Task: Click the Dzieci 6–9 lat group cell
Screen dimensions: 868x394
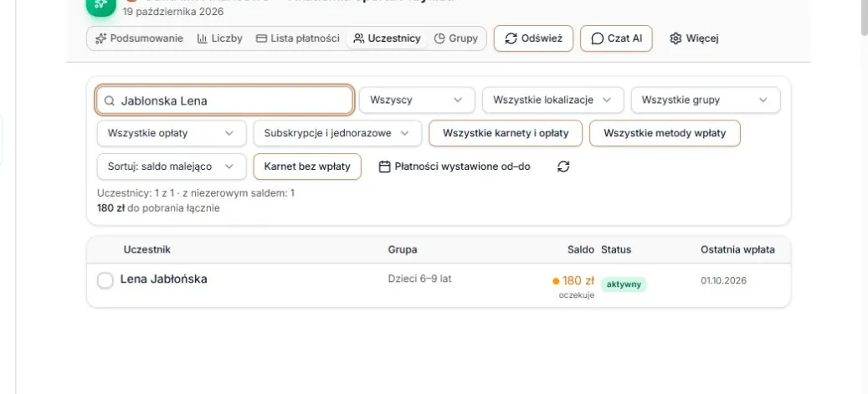Action: point(419,279)
